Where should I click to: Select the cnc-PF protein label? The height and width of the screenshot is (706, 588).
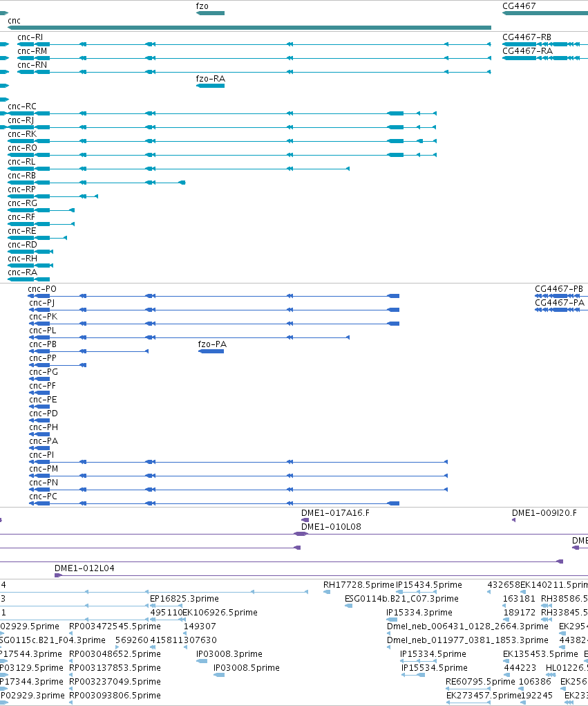coord(42,386)
